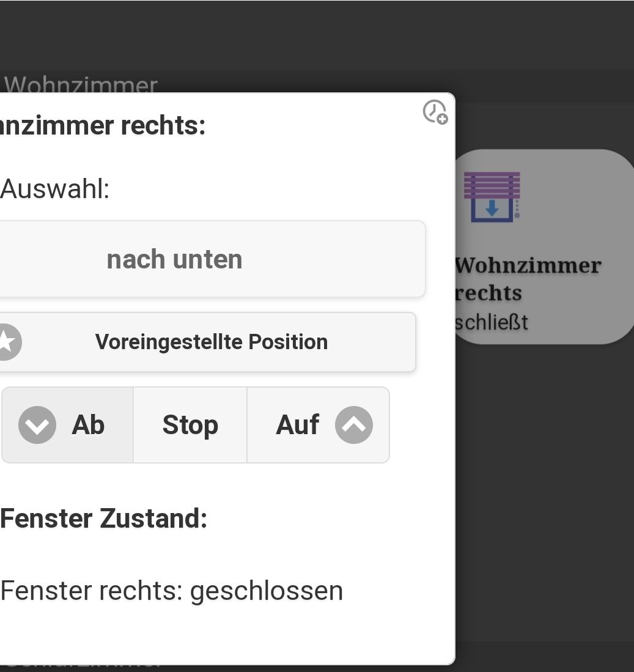The height and width of the screenshot is (672, 634).
Task: Select 'nach unten' option
Action: click(x=212, y=259)
